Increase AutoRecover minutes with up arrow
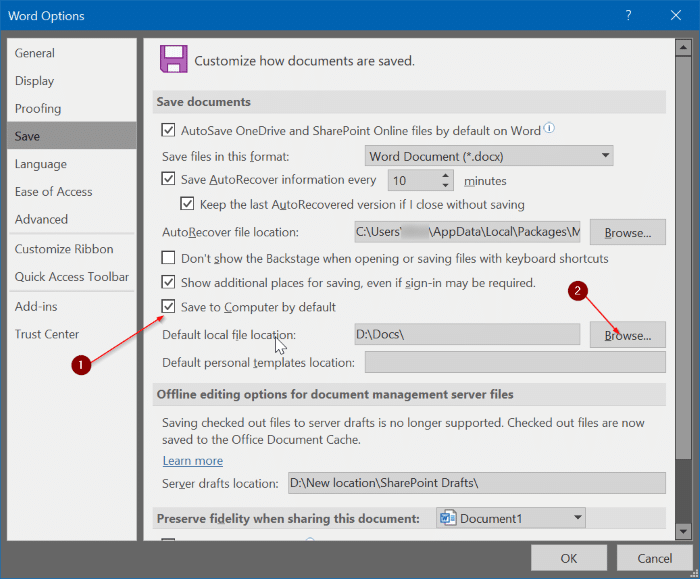Image resolution: width=700 pixels, height=579 pixels. point(446,175)
